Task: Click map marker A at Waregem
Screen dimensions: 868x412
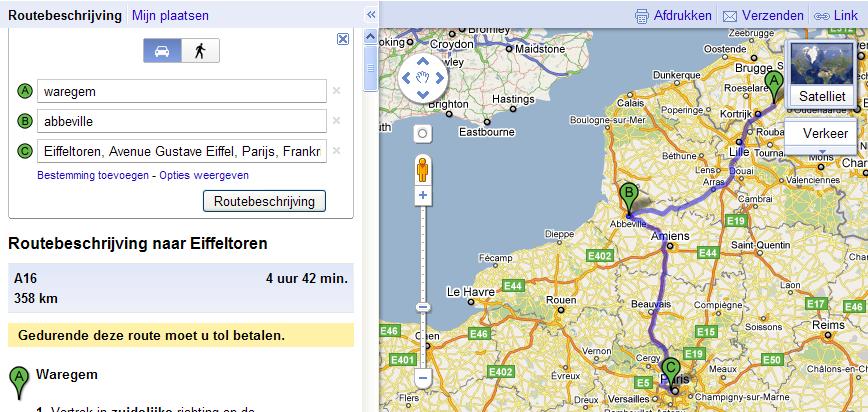Action: pos(774,85)
